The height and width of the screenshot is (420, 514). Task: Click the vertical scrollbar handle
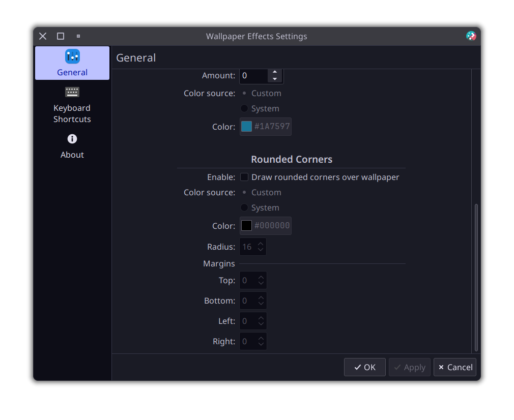coord(476,278)
